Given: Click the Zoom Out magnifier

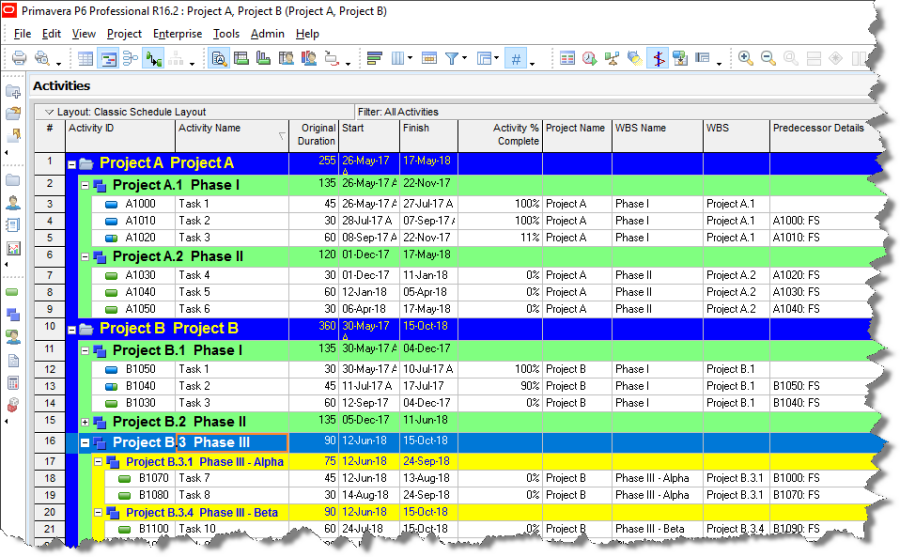Looking at the screenshot, I should tap(768, 58).
